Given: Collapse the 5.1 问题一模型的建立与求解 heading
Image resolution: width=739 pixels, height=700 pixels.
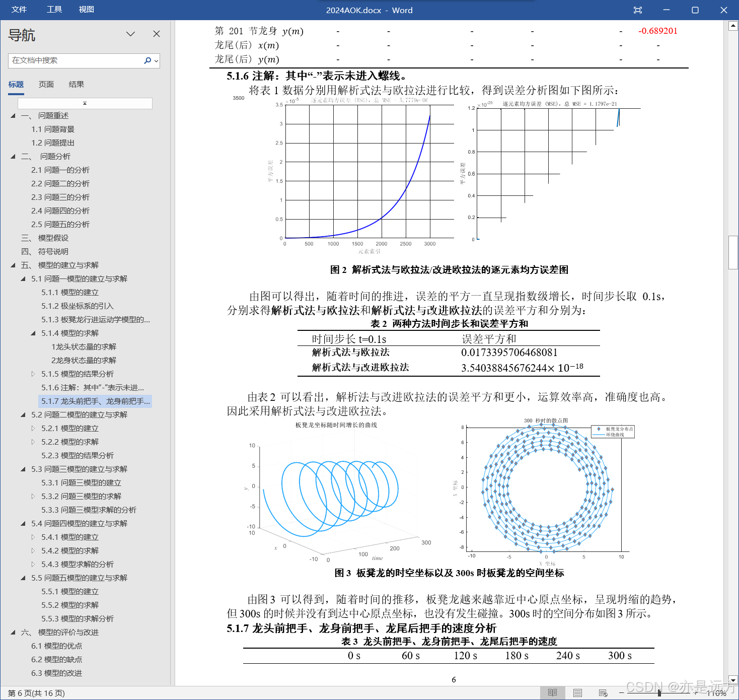Looking at the screenshot, I should click(x=23, y=279).
